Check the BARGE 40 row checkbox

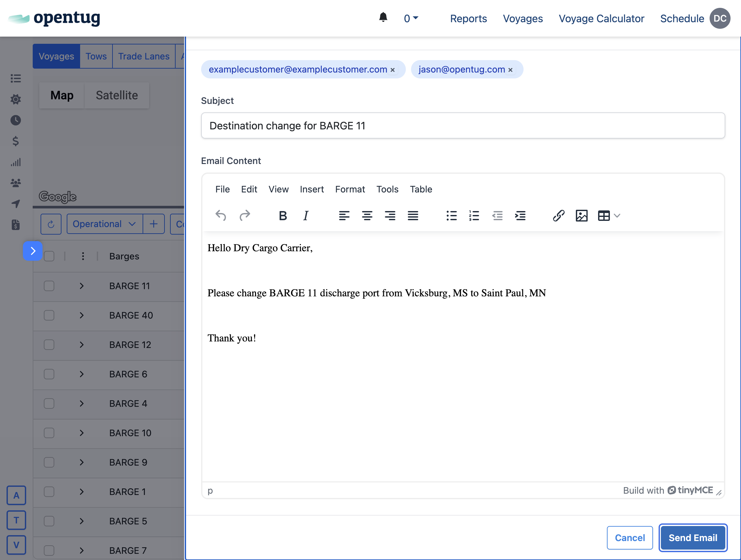tap(49, 315)
